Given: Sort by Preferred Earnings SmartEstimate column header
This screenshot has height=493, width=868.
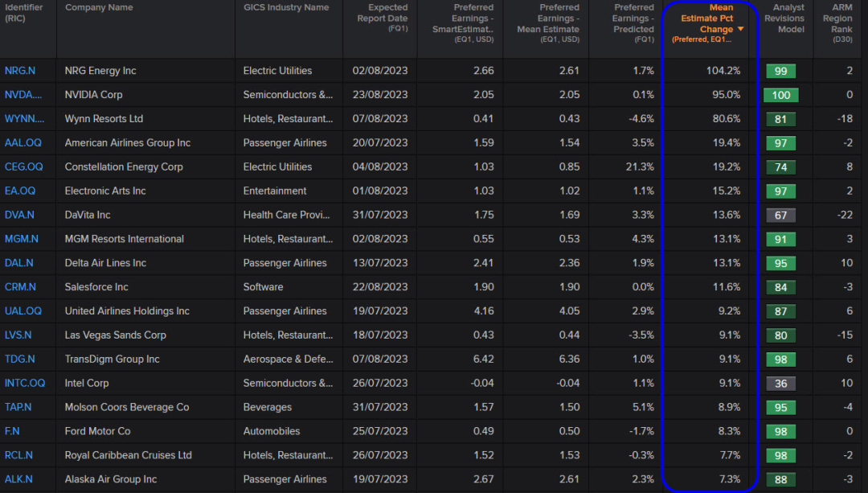Looking at the screenshot, I should [464, 23].
